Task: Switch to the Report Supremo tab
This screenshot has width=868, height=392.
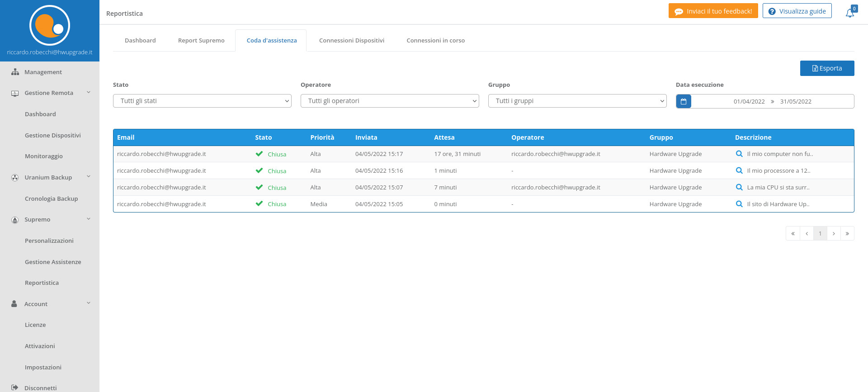Action: click(x=201, y=40)
